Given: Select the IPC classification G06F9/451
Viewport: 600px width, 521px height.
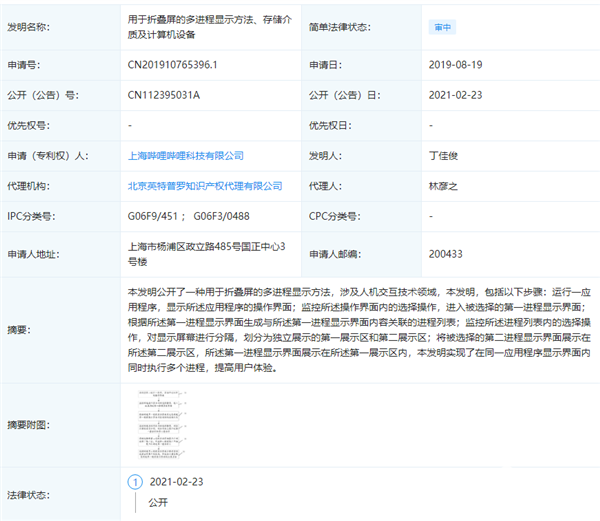Looking at the screenshot, I should (x=154, y=216).
